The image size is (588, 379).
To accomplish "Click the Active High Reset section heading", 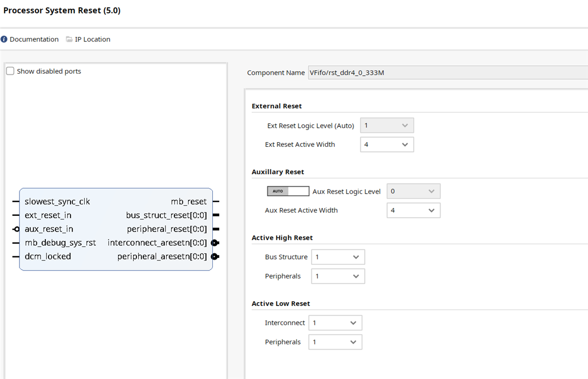I will tap(282, 238).
